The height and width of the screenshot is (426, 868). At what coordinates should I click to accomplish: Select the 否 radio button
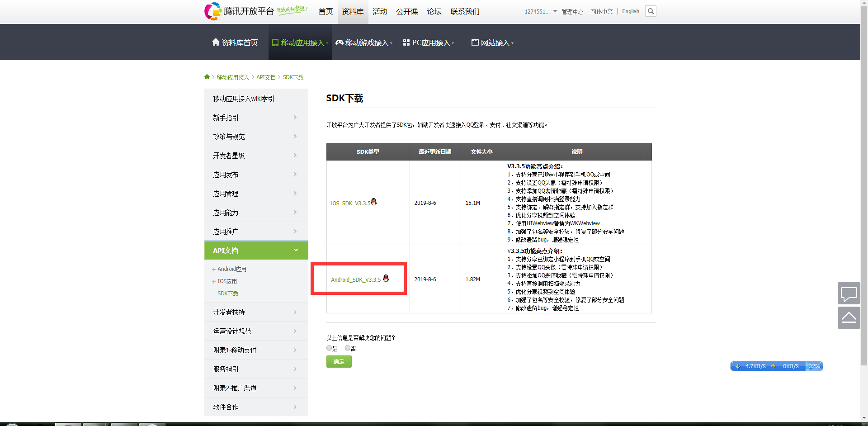pyautogui.click(x=348, y=348)
